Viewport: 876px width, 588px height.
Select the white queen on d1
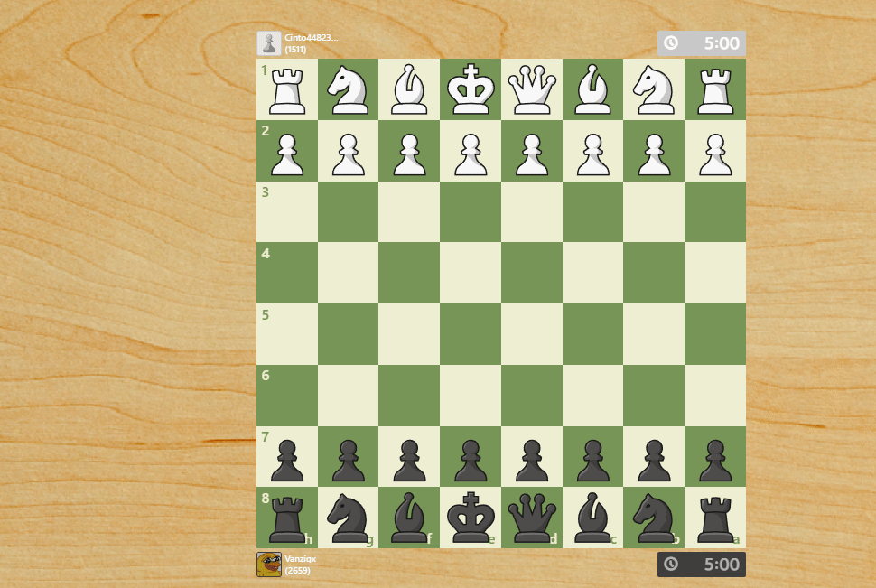[x=532, y=89]
